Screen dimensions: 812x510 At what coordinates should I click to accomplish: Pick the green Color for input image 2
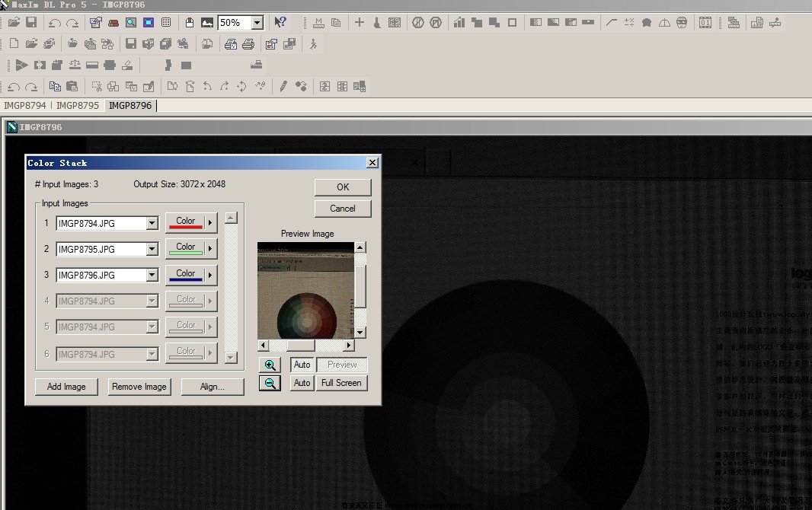pos(185,249)
